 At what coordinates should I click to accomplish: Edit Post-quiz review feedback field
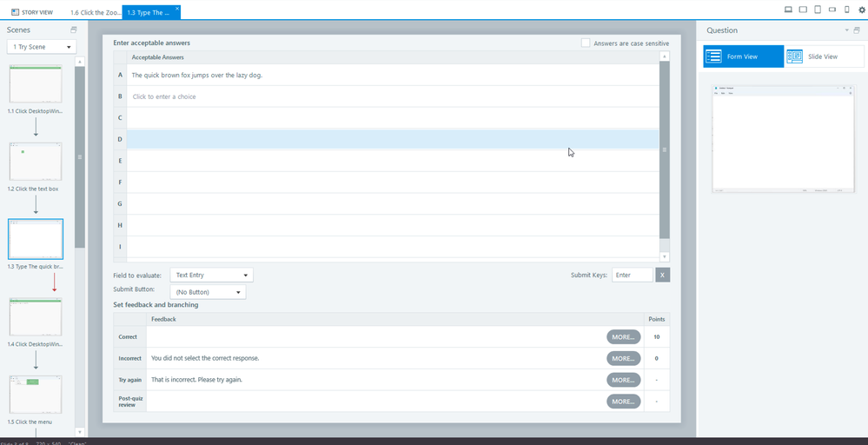(x=376, y=402)
